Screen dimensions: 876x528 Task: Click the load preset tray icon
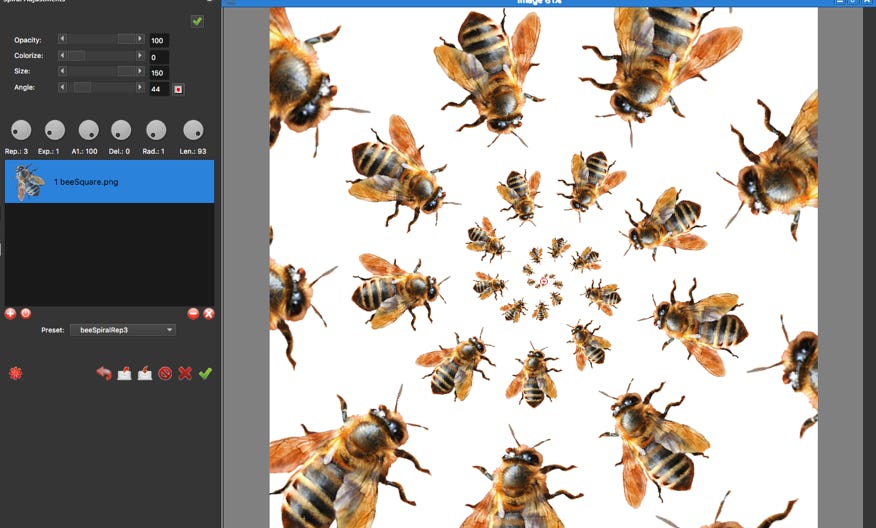[124, 373]
